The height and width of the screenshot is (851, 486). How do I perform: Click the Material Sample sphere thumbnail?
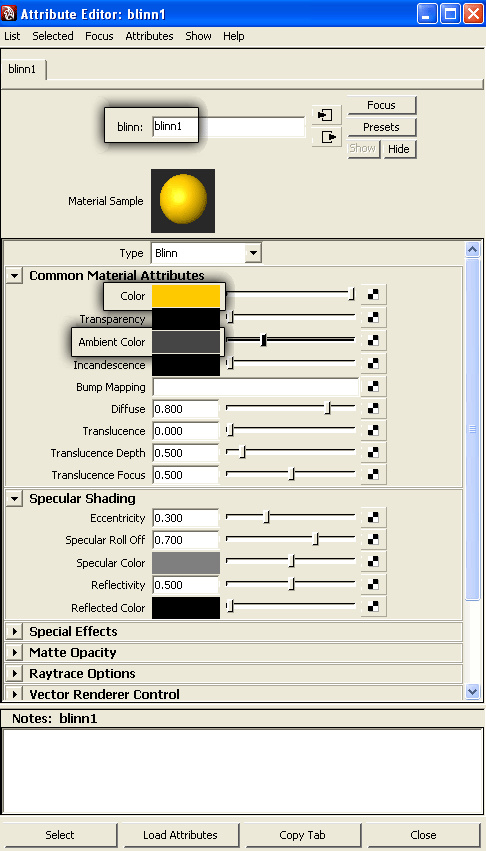(x=183, y=201)
